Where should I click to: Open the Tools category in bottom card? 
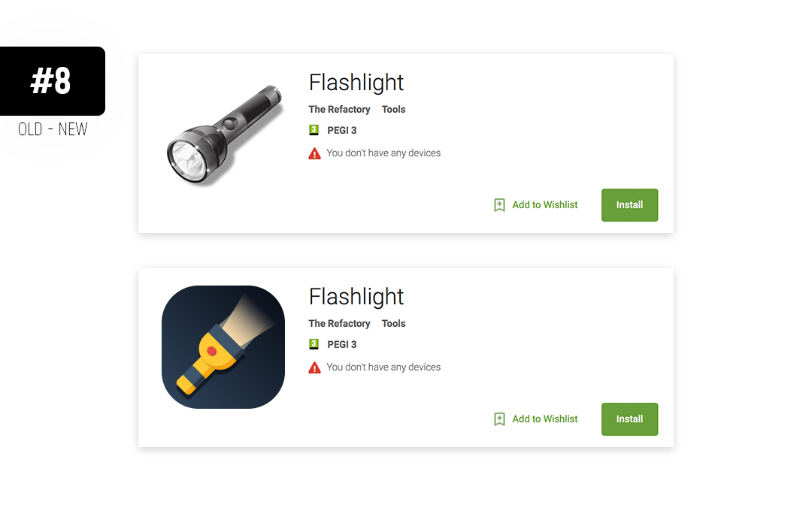tap(393, 324)
